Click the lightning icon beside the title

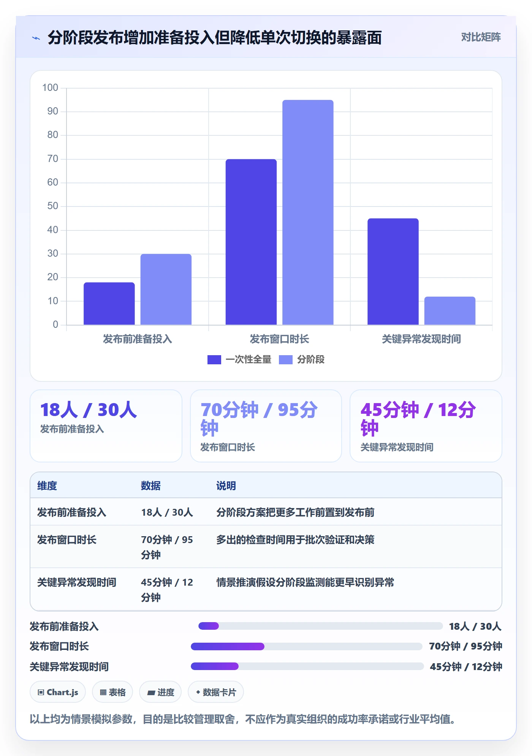(x=36, y=38)
